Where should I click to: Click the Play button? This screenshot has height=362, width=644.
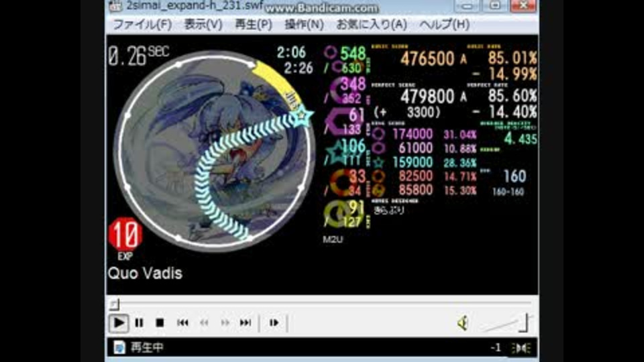[x=119, y=323]
